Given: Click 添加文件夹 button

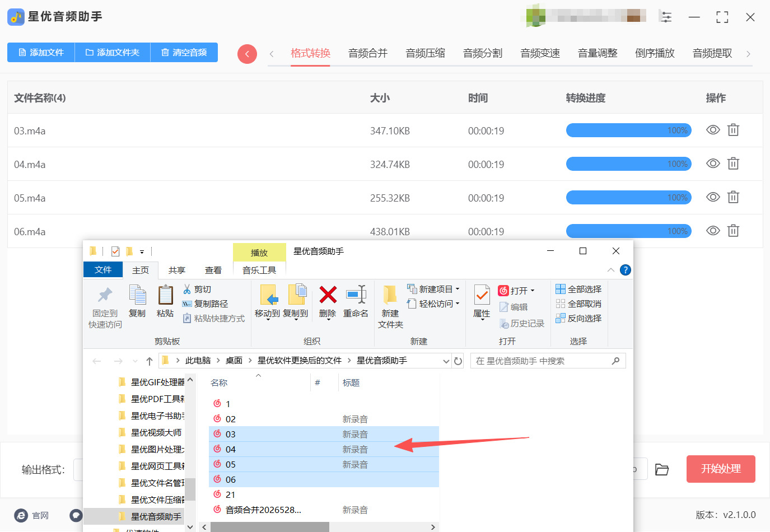Looking at the screenshot, I should click(113, 52).
